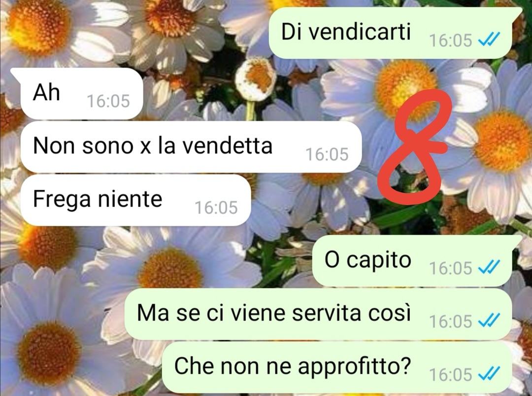Select the Ah message bubble
Viewport: 532px width, 396px height.
pos(77,93)
